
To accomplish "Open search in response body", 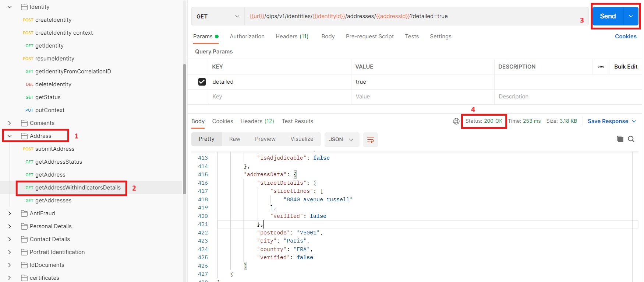I will point(631,139).
